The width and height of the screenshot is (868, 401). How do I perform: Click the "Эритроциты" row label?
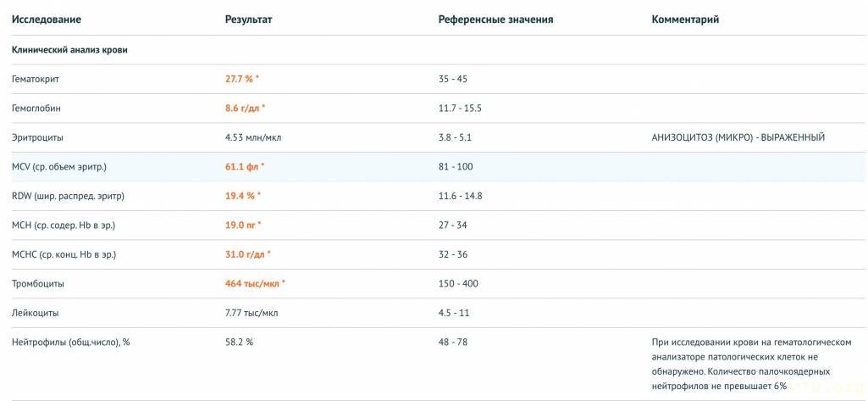click(x=37, y=137)
